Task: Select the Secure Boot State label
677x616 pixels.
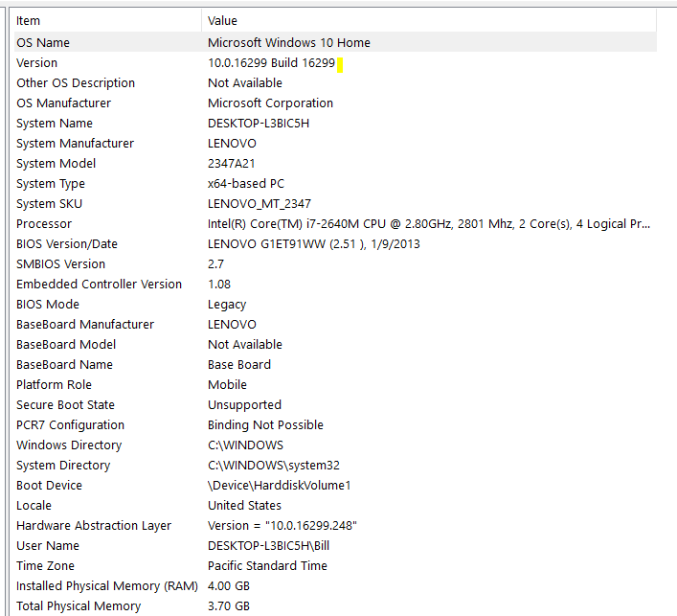Action: 66,405
